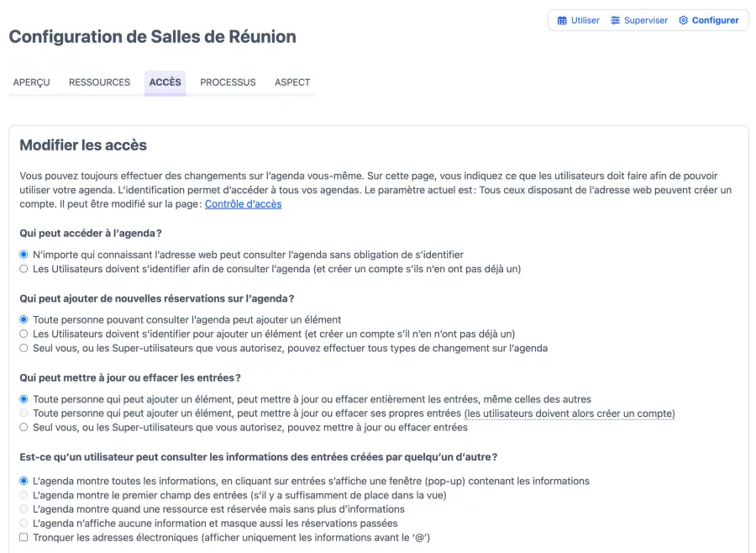Open the Processus tab

coord(228,82)
